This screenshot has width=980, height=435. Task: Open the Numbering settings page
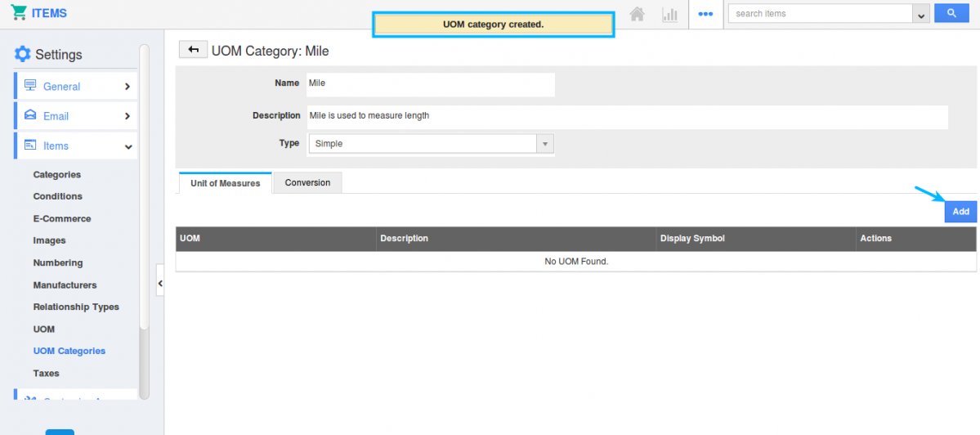click(58, 262)
